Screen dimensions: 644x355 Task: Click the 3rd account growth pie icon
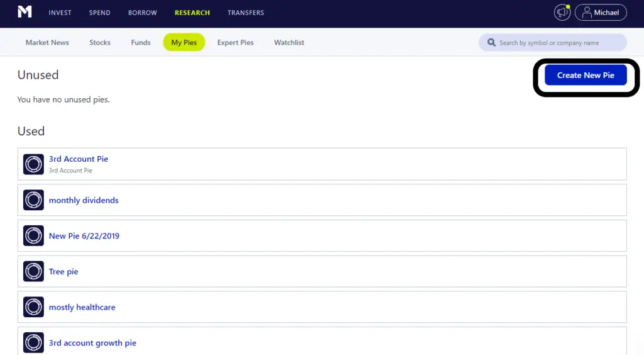click(33, 342)
